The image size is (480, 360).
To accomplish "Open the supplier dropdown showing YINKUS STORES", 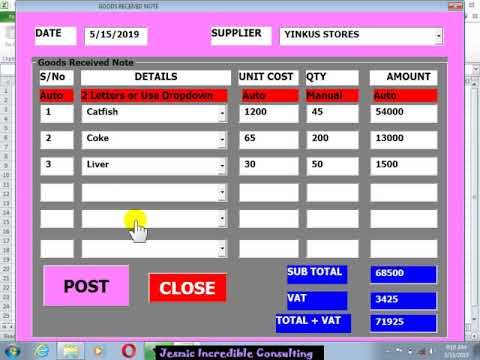I will click(x=439, y=35).
